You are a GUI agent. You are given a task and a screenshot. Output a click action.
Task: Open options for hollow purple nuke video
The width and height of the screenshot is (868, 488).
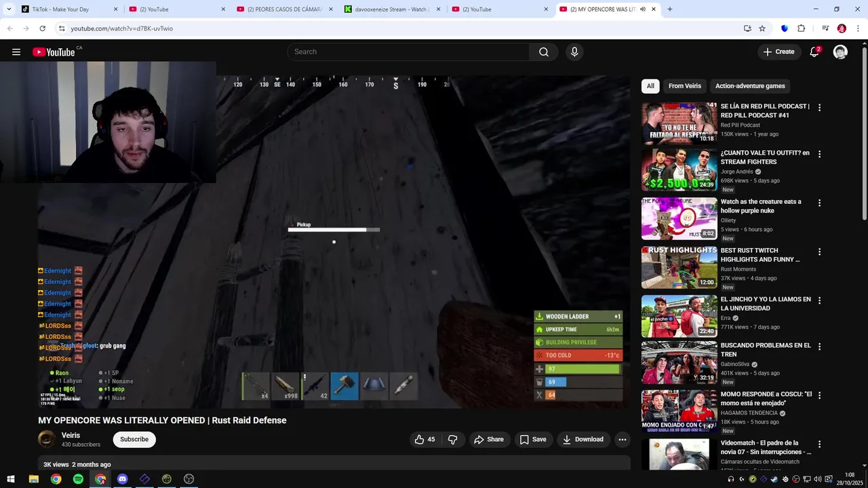click(x=819, y=203)
